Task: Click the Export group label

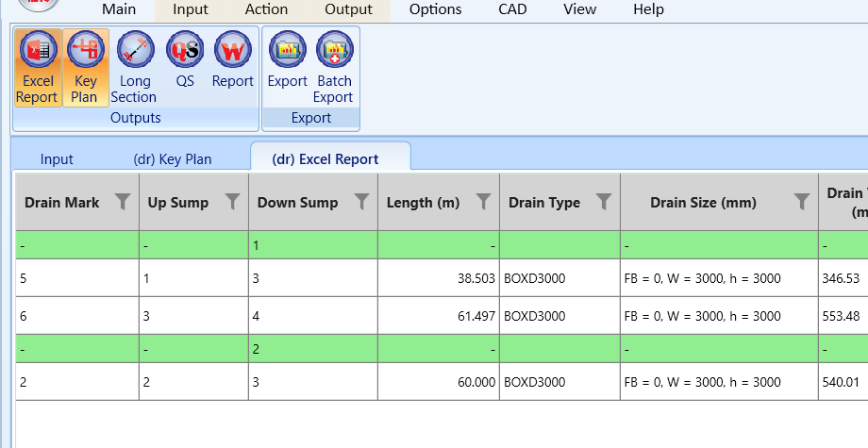Action: (x=311, y=118)
